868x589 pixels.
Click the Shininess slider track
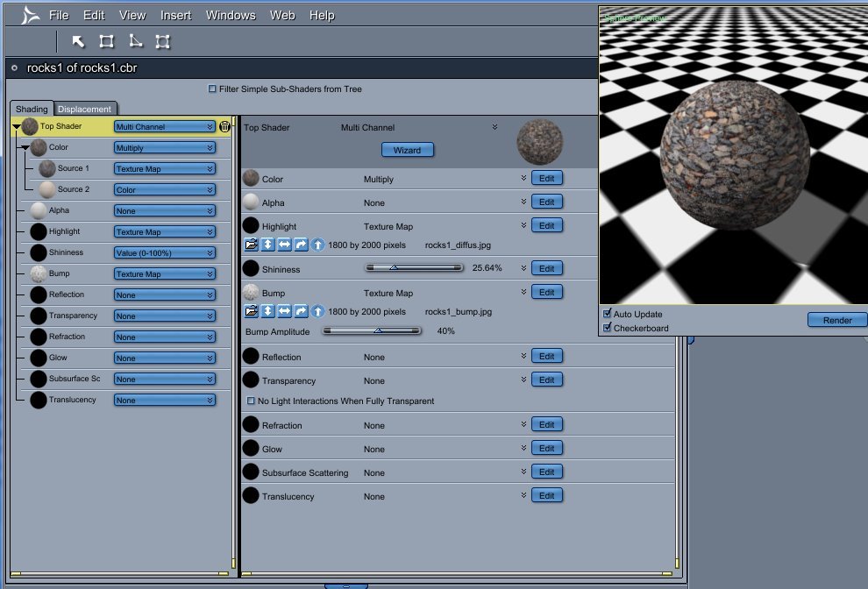point(414,268)
